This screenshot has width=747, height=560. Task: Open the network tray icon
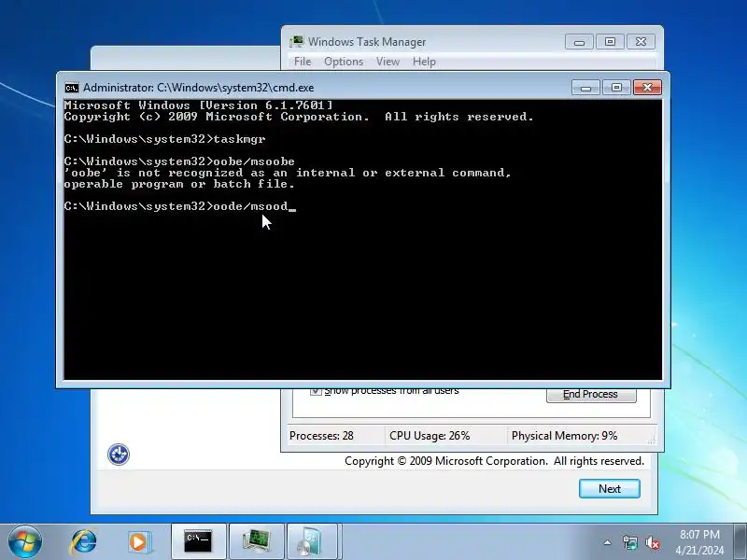point(629,542)
